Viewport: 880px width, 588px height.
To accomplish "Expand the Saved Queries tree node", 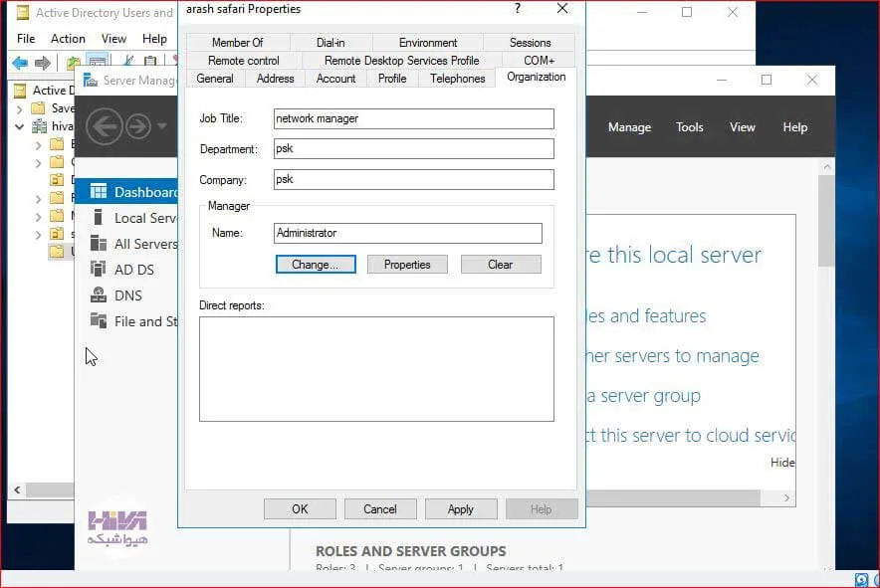I will [20, 108].
